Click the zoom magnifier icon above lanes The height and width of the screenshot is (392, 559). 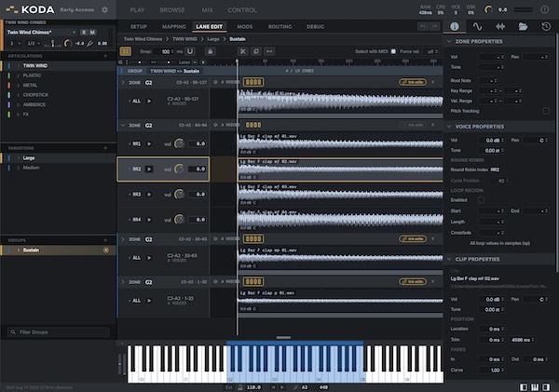pos(120,62)
